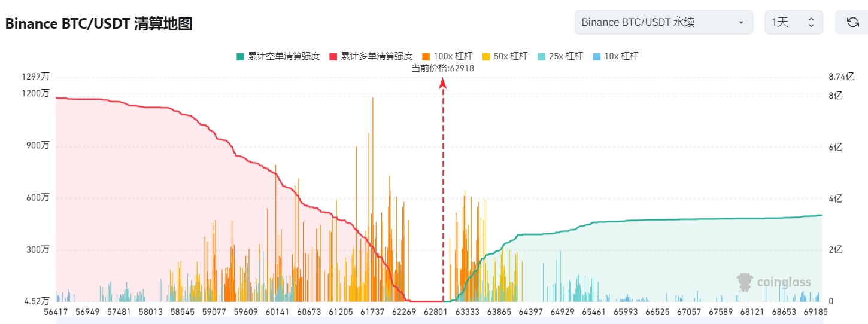Click the red 累计多单清算强度 legend marker
The width and height of the screenshot is (868, 324).
[333, 56]
